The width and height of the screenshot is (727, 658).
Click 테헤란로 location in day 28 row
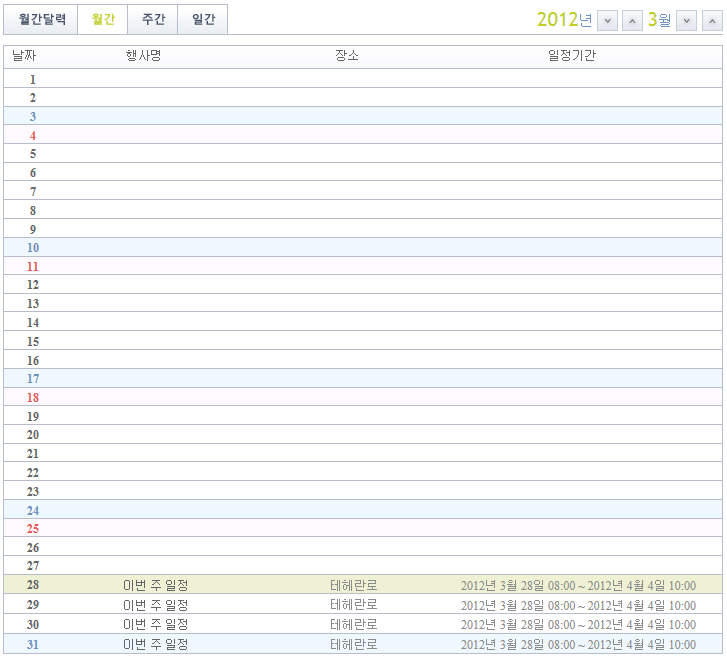coord(354,585)
